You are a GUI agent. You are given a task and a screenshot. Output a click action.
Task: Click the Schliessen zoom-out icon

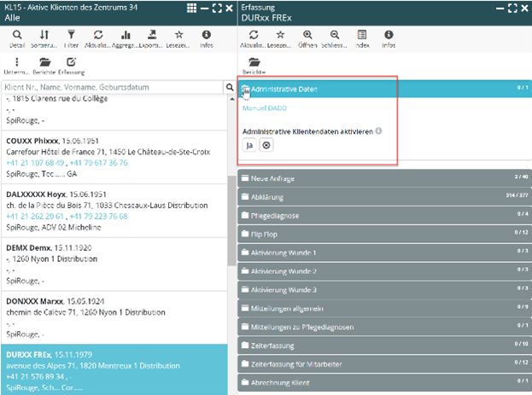pos(334,35)
